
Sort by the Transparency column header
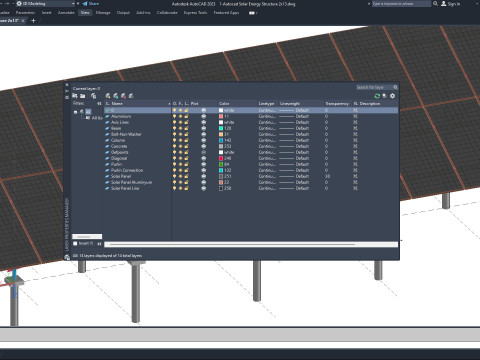coord(337,104)
